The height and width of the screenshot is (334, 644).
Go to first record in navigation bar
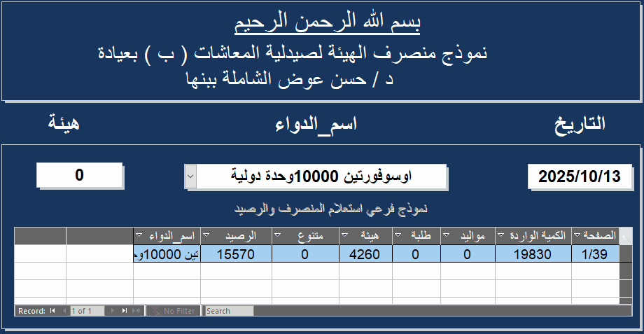point(52,311)
